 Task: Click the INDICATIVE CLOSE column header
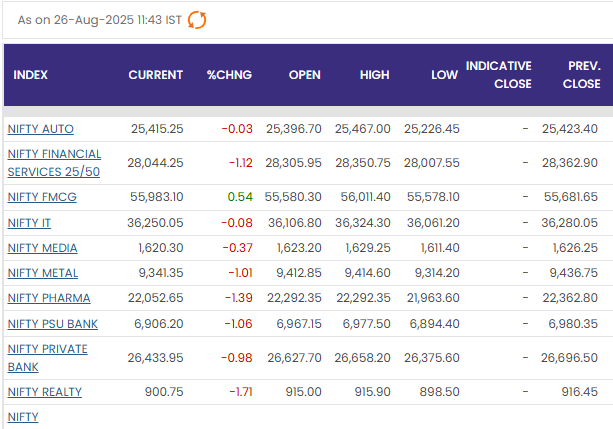pos(499,75)
